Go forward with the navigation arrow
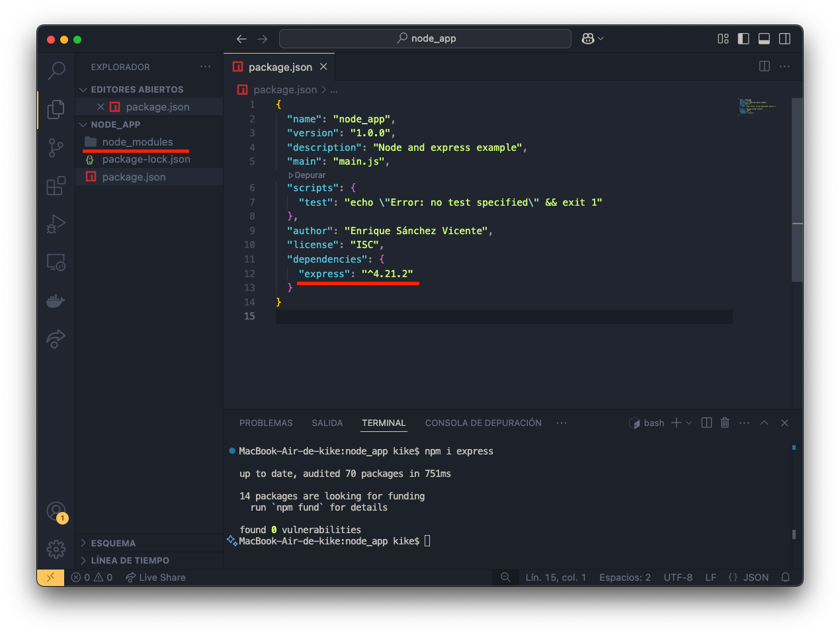 (263, 39)
